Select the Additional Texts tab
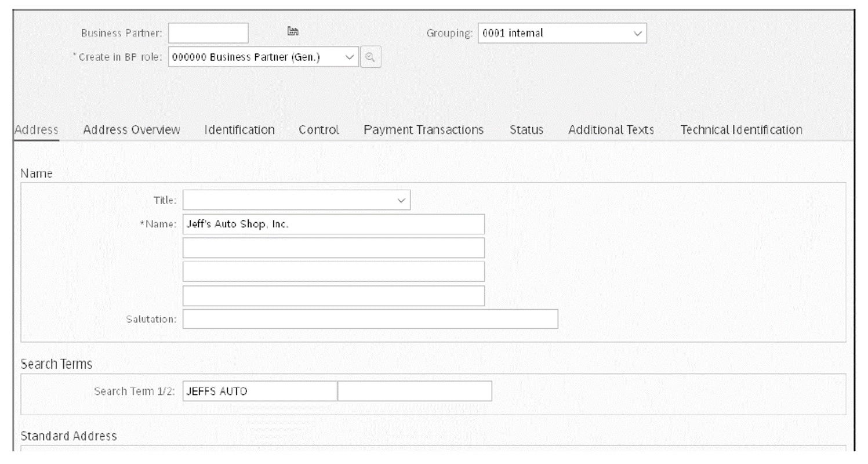The width and height of the screenshot is (868, 464). pyautogui.click(x=611, y=130)
